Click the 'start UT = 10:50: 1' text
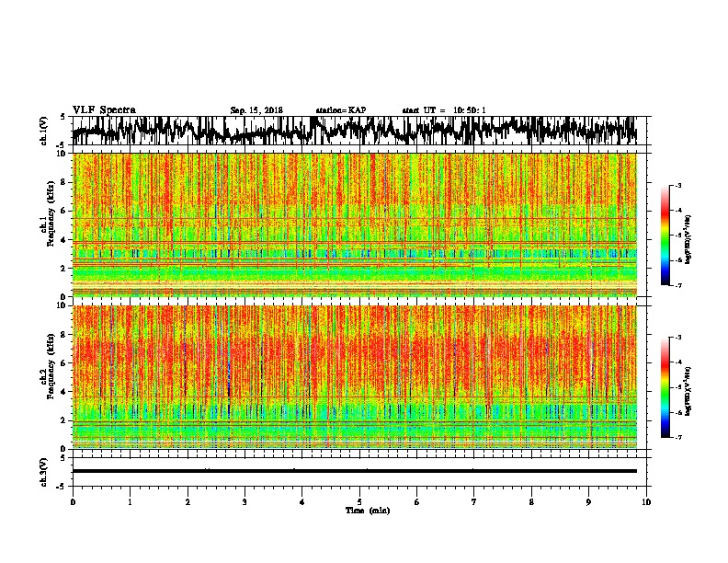728x563 pixels. coord(444,110)
